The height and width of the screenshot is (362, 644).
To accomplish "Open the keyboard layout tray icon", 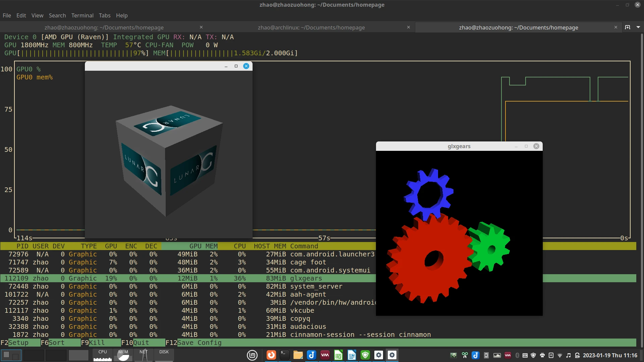I will pyautogui.click(x=525, y=355).
